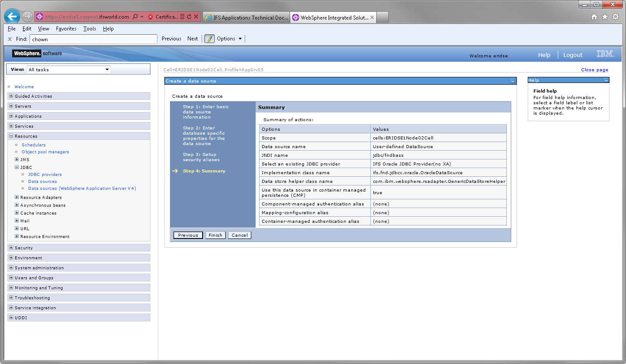Viewport: 626px width, 364px height.
Task: Open the View All tasks dropdown
Action: coord(69,69)
